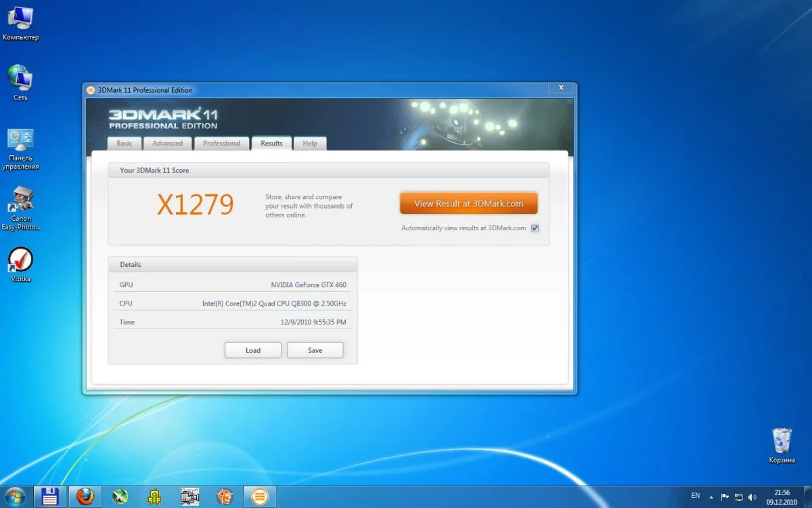Viewport: 812px width, 508px height.
Task: Select the Results tab
Action: tap(272, 143)
